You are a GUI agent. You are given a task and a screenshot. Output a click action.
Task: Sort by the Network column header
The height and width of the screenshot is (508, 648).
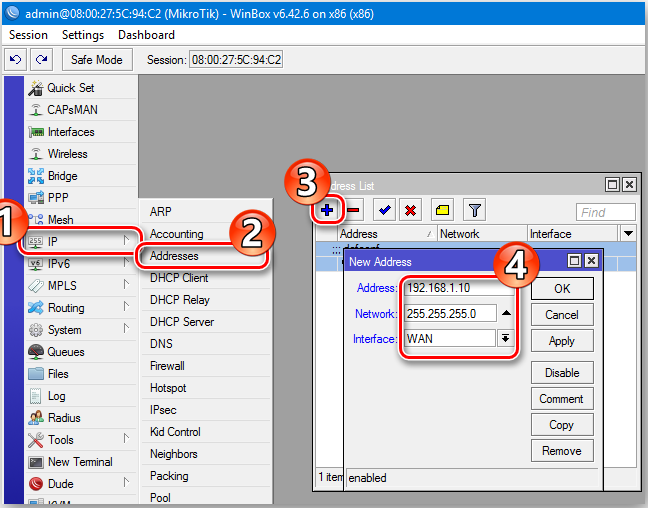tap(482, 234)
